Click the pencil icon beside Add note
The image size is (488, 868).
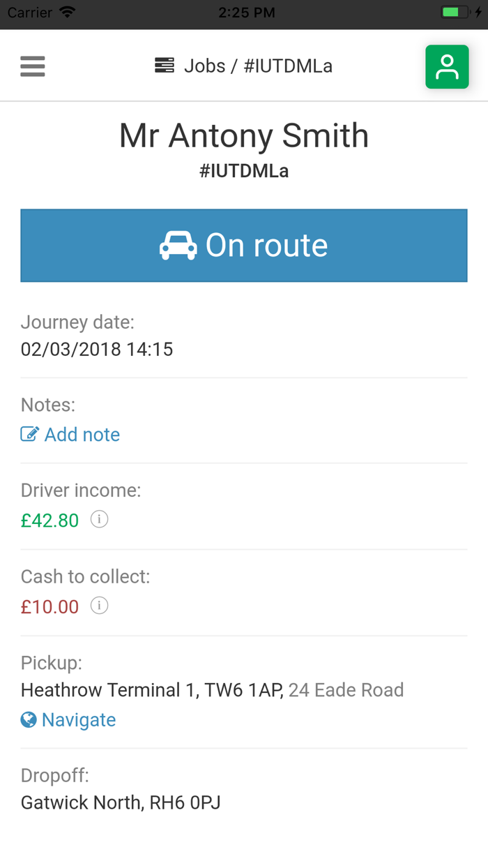pyautogui.click(x=29, y=433)
